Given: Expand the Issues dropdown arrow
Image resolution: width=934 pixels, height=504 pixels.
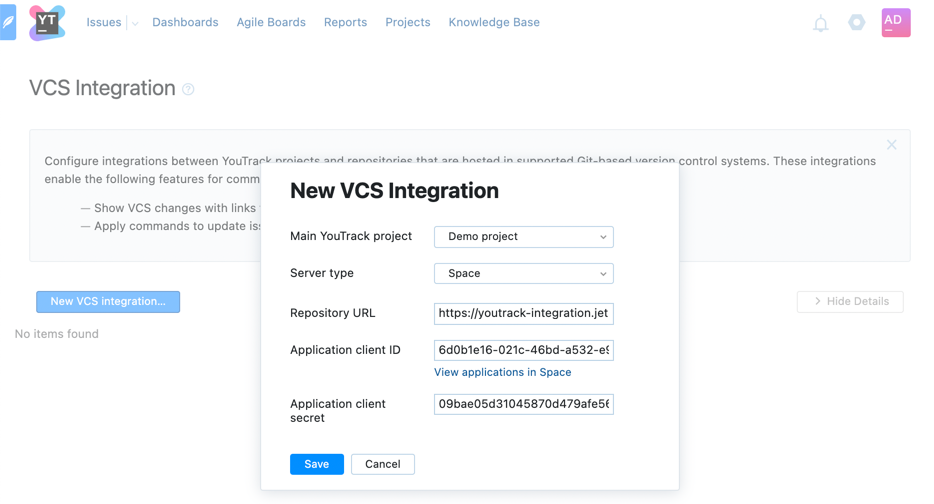Looking at the screenshot, I should point(135,23).
